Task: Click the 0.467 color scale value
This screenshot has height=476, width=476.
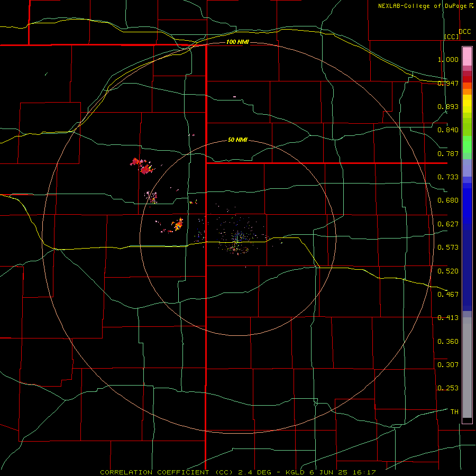Action: point(448,295)
